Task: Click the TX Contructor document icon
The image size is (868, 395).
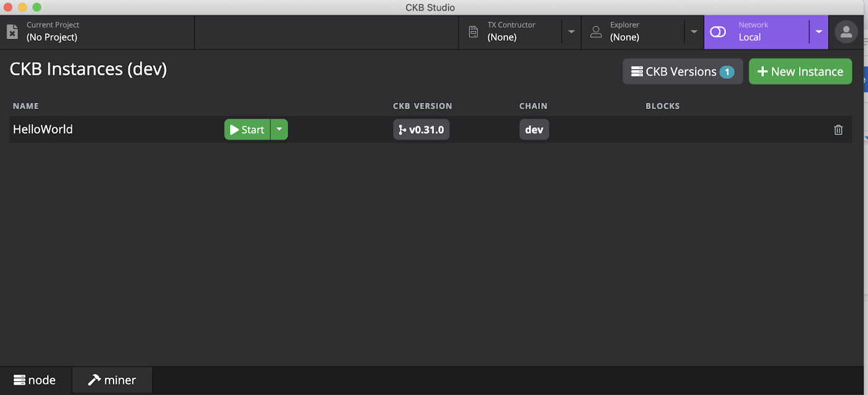Action: (473, 32)
